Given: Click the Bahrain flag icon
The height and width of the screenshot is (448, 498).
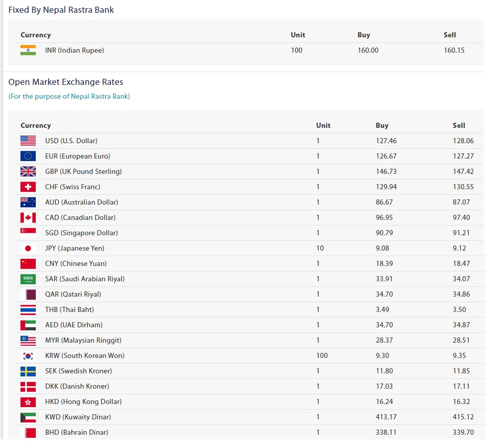Looking at the screenshot, I should point(28,433).
